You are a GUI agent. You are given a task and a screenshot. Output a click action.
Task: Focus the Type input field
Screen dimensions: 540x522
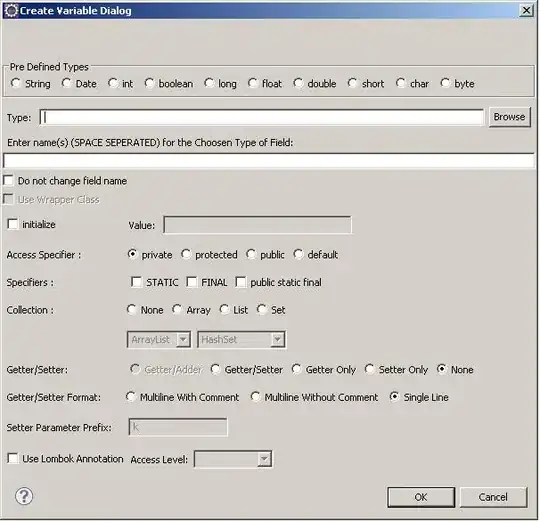click(261, 117)
